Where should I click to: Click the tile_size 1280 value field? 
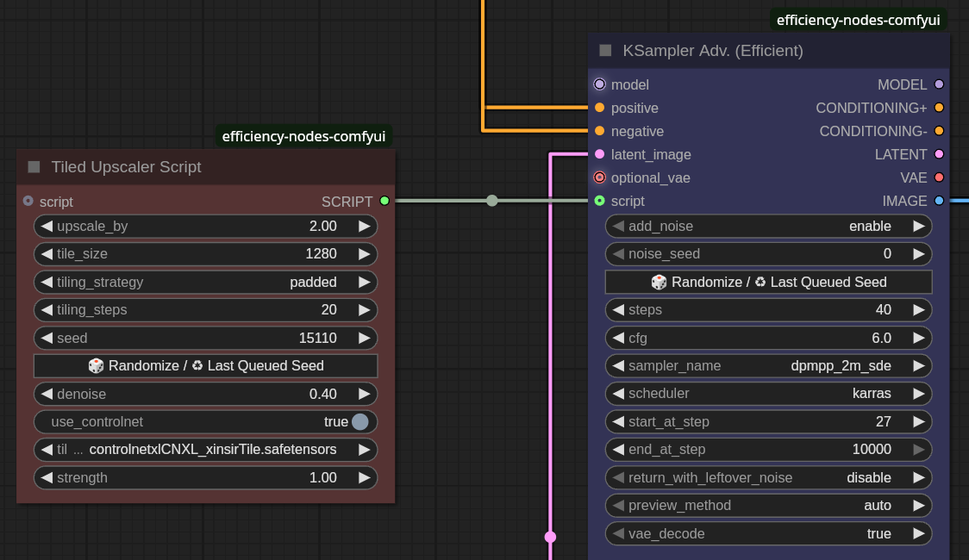click(x=206, y=254)
